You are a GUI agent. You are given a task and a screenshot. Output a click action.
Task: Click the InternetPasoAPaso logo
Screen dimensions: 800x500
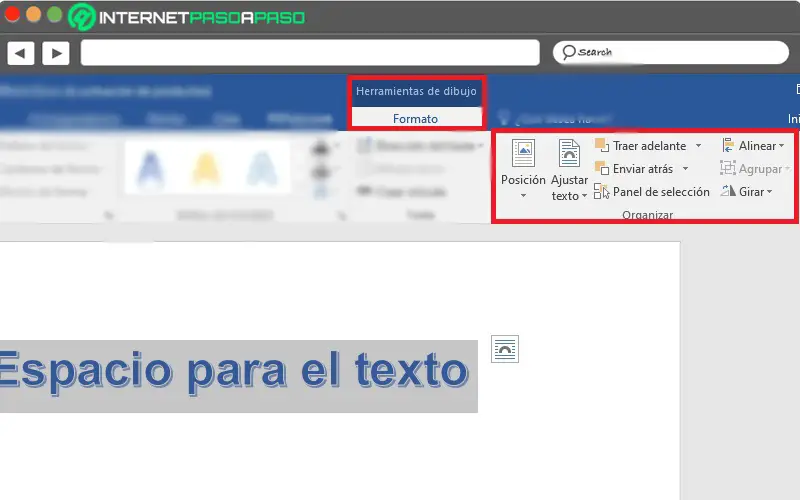point(187,17)
